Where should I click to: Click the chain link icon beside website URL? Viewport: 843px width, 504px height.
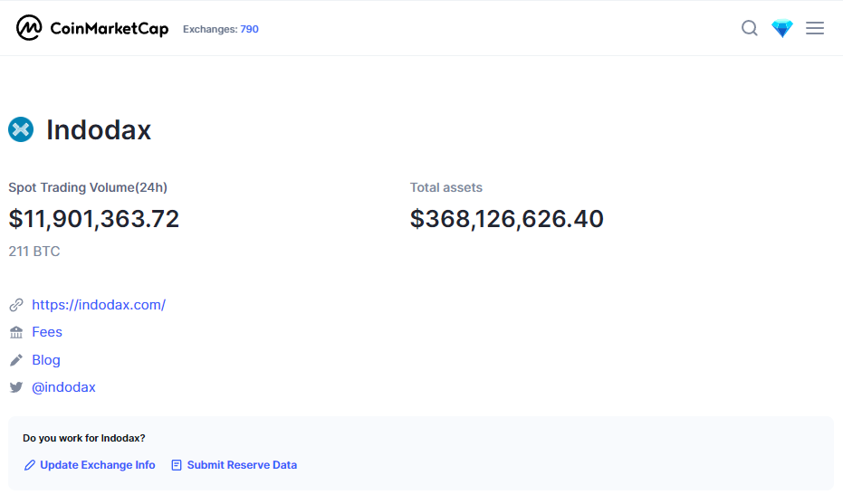coord(16,305)
